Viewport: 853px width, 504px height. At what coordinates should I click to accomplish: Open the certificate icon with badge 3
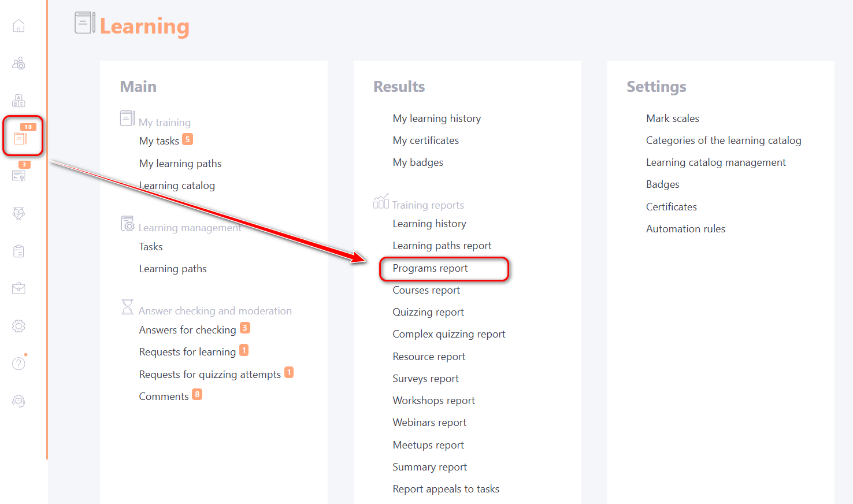pyautogui.click(x=18, y=176)
